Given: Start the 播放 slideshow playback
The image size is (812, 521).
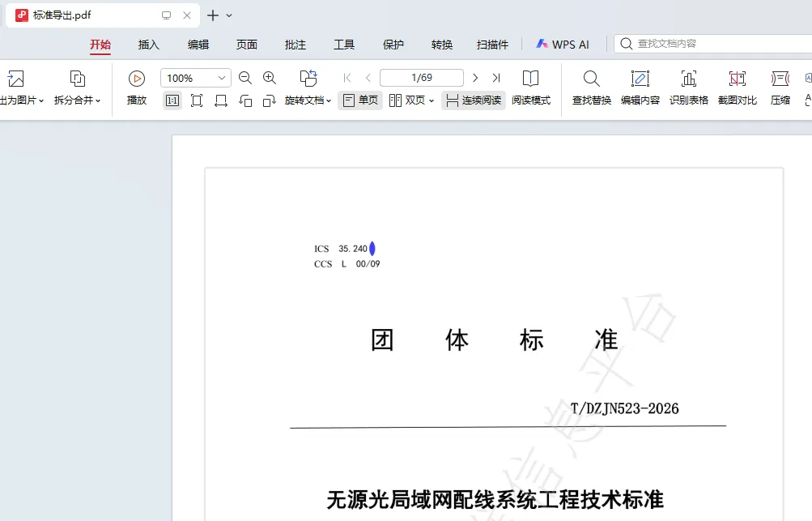Looking at the screenshot, I should [137, 88].
